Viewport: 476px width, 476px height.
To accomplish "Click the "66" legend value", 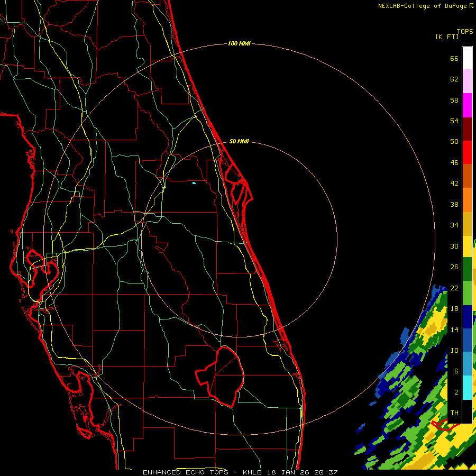I will (x=454, y=58).
